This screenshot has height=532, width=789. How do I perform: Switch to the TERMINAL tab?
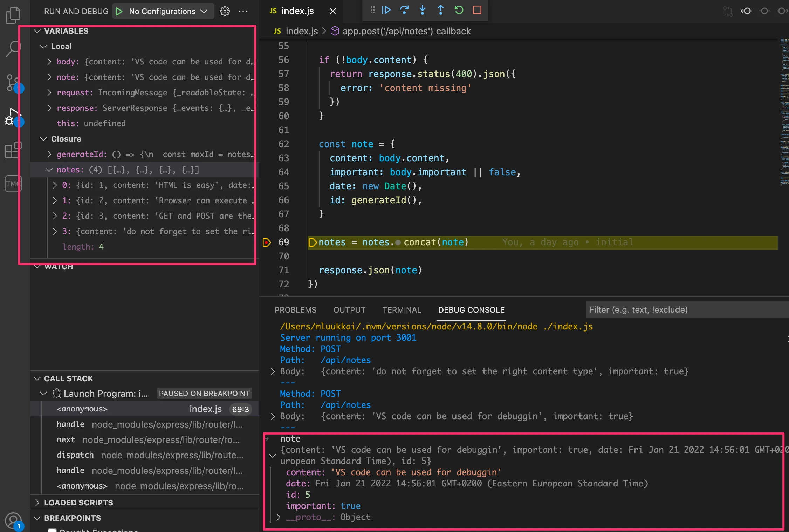coord(402,310)
